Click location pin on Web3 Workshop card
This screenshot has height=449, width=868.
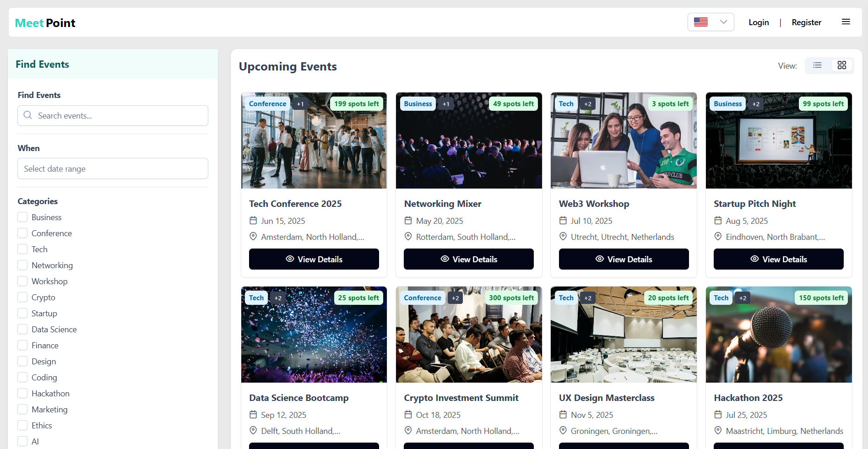click(563, 237)
